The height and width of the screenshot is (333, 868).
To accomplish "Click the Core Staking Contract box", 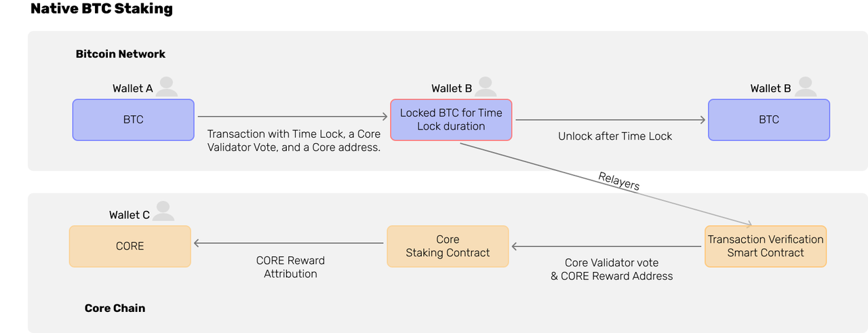I will (x=448, y=246).
